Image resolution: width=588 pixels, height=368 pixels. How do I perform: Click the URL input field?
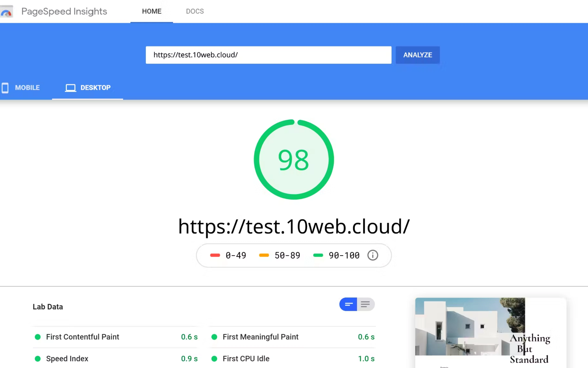click(x=268, y=55)
